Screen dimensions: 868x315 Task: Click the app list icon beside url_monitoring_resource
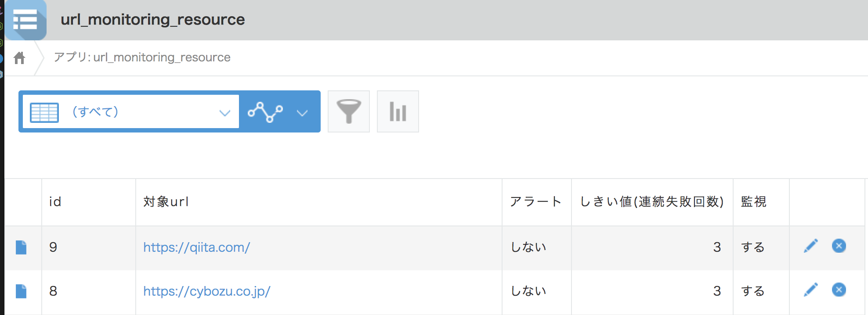(x=25, y=20)
